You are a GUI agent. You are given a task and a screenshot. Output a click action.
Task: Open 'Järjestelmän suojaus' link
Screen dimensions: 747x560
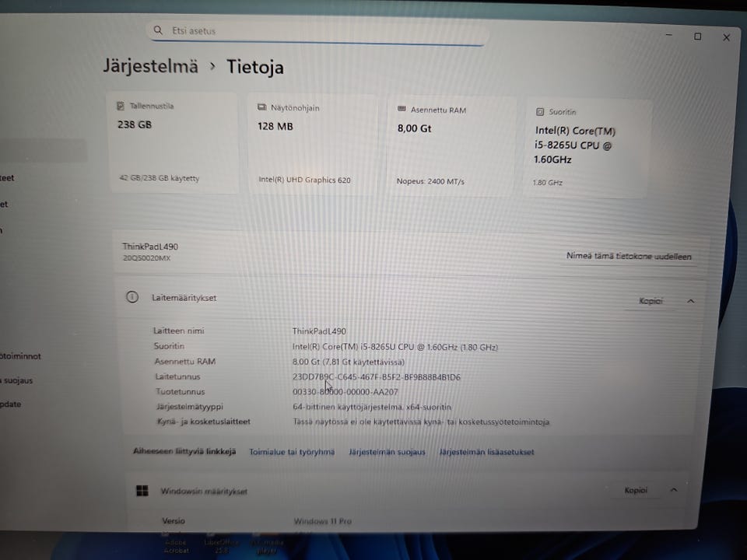tap(387, 452)
